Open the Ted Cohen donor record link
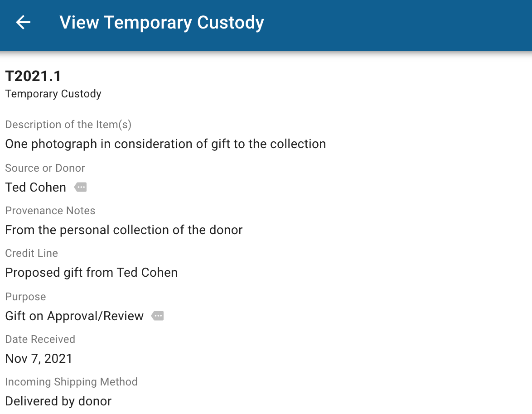This screenshot has width=532, height=414. [35, 187]
